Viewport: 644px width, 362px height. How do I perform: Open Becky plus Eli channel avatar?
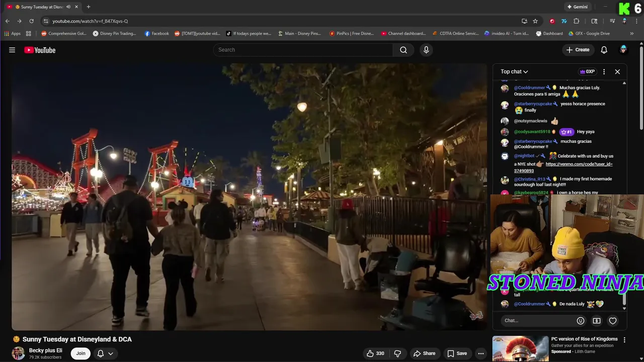point(19,353)
